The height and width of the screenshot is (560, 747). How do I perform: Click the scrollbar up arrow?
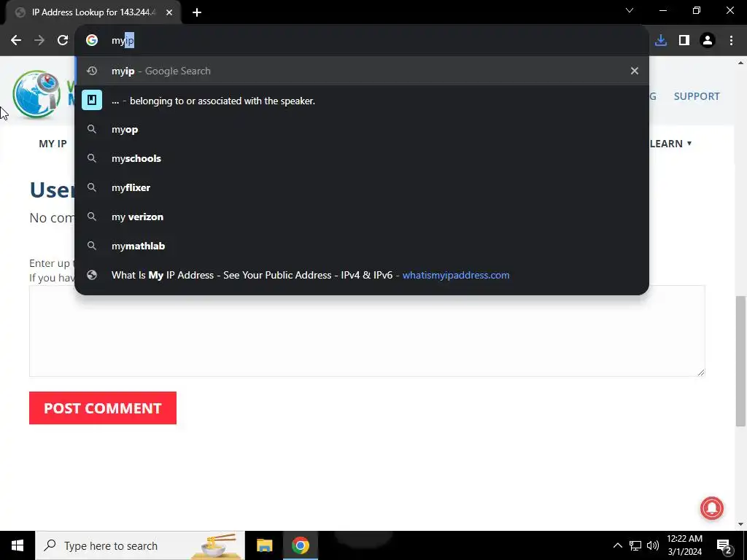pyautogui.click(x=741, y=63)
